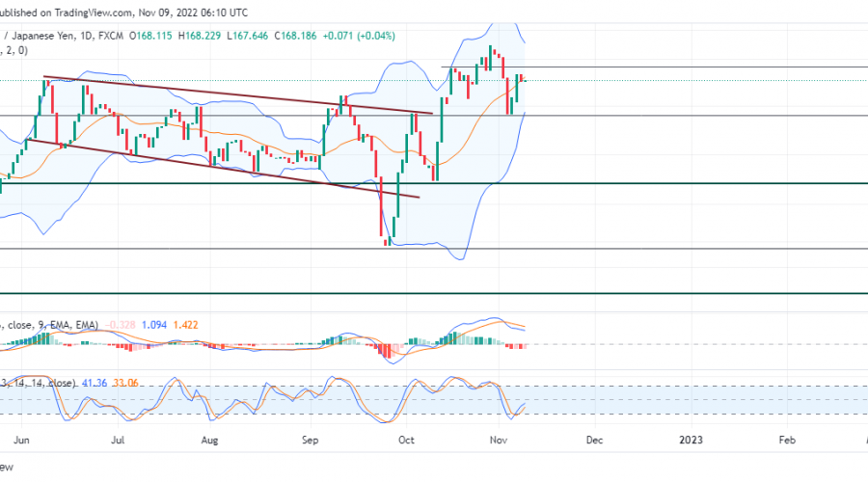The image size is (868, 482).
Task: Click the high price value H168.229
Action: (200, 36)
